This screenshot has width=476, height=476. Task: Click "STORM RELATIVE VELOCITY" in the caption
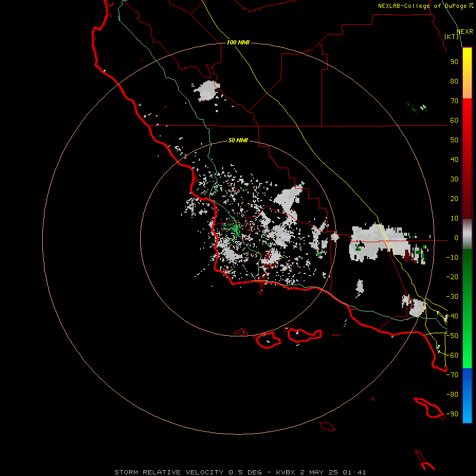click(x=169, y=472)
